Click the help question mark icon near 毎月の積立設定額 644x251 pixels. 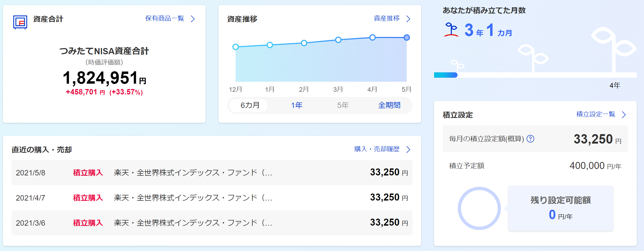pyautogui.click(x=530, y=139)
